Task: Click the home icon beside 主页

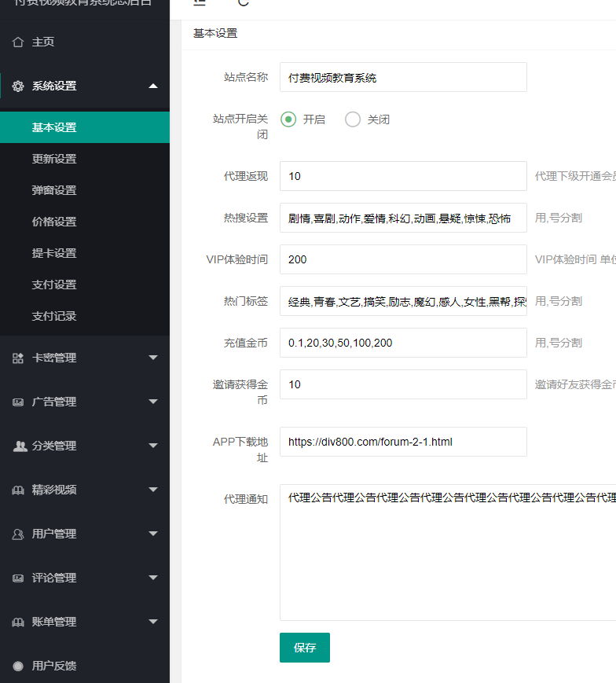Action: (x=18, y=42)
